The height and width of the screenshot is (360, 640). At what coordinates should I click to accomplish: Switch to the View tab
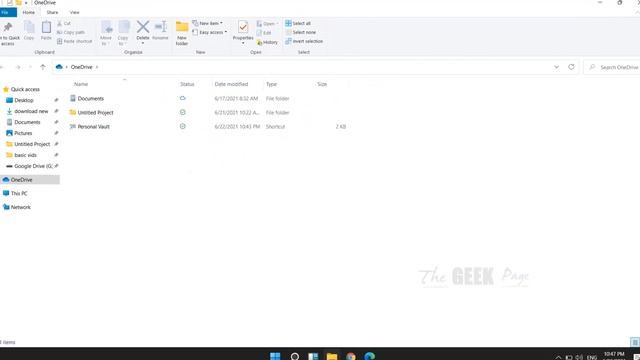(75, 13)
